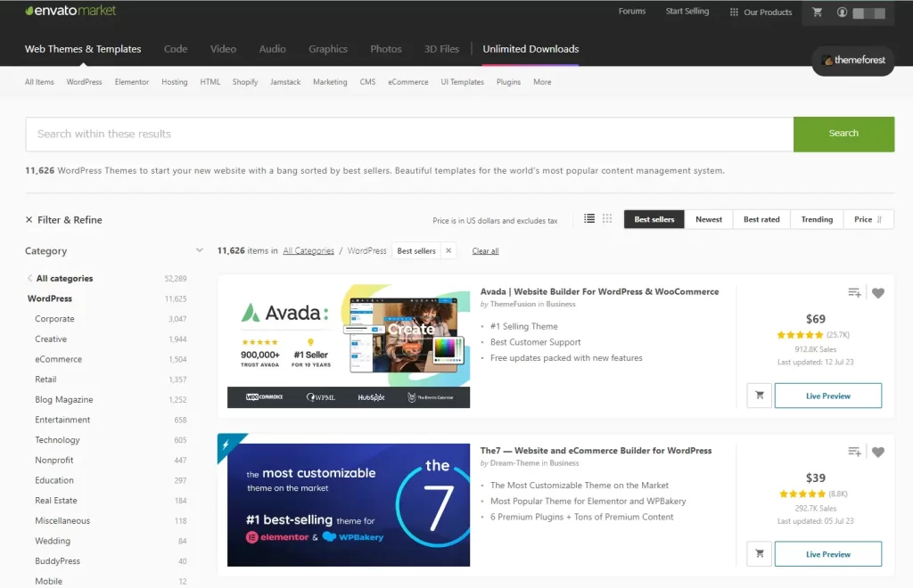This screenshot has height=588, width=913.
Task: Click Live Preview for Avada theme
Action: (x=827, y=396)
